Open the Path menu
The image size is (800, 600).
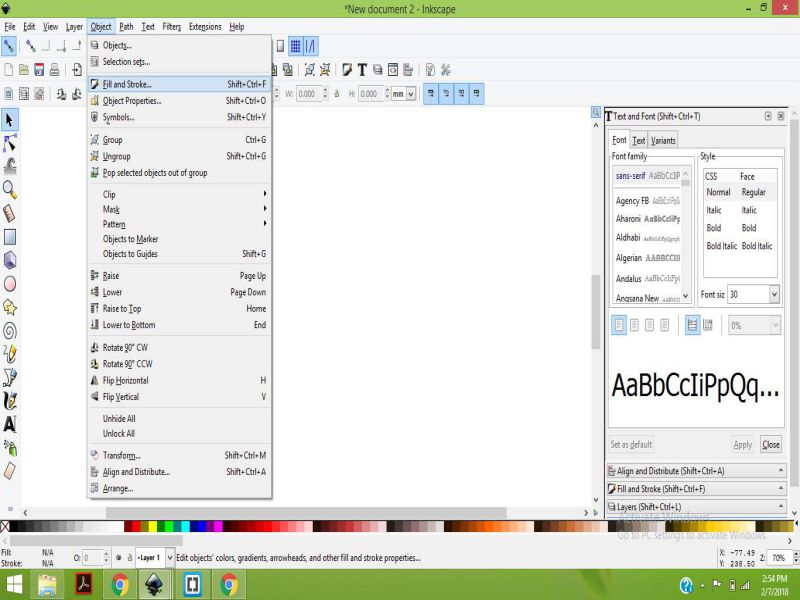pyautogui.click(x=126, y=27)
